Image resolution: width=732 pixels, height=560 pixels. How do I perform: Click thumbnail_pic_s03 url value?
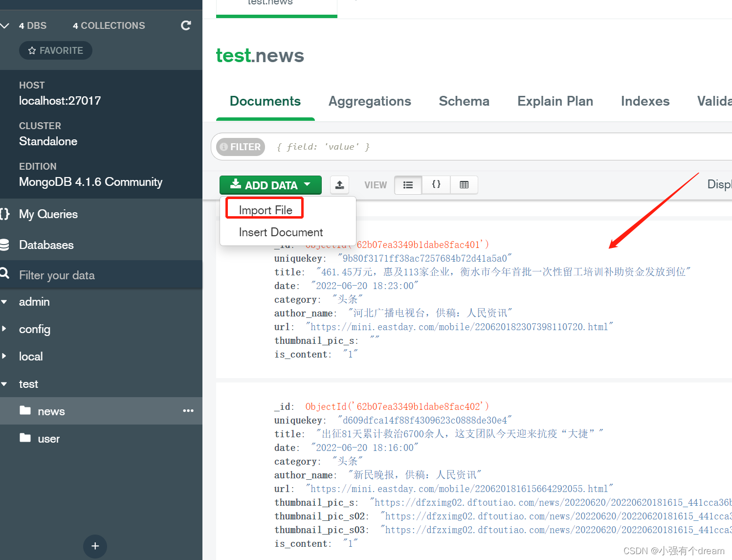click(556, 530)
